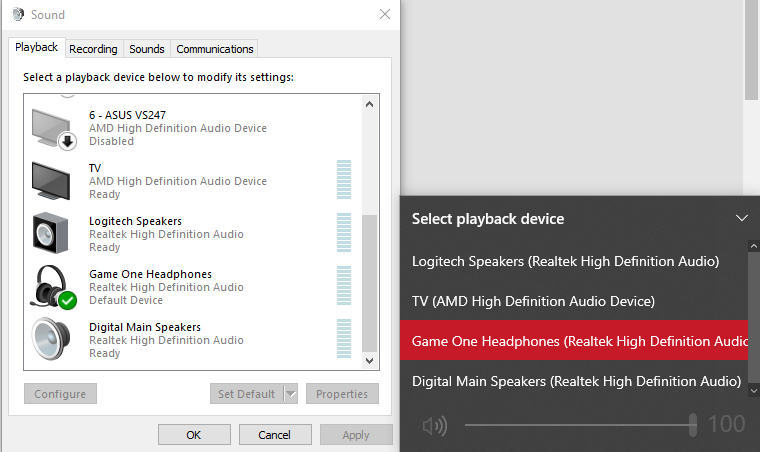Viewport: 760px width, 452px height.
Task: Click the TV volume level meter
Action: (x=344, y=180)
